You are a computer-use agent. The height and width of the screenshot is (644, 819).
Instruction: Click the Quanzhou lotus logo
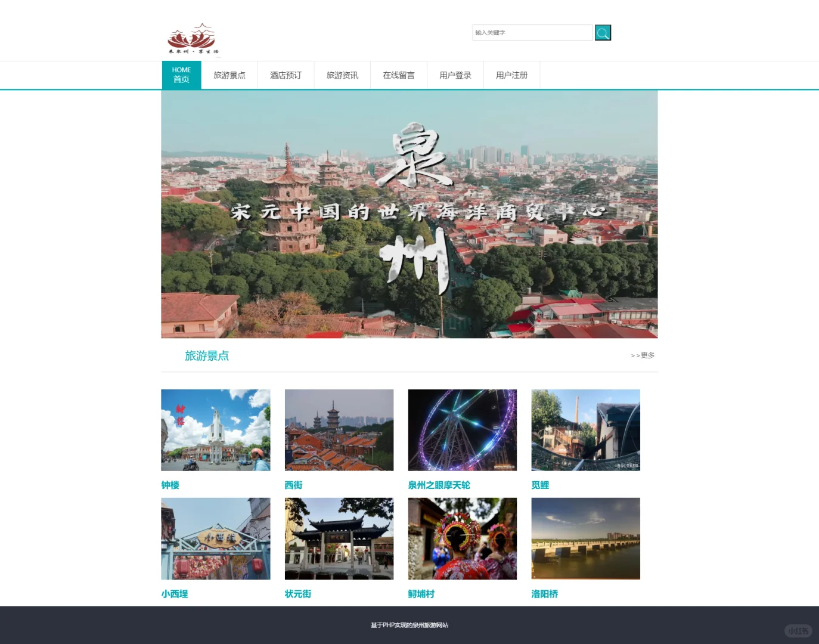[191, 39]
